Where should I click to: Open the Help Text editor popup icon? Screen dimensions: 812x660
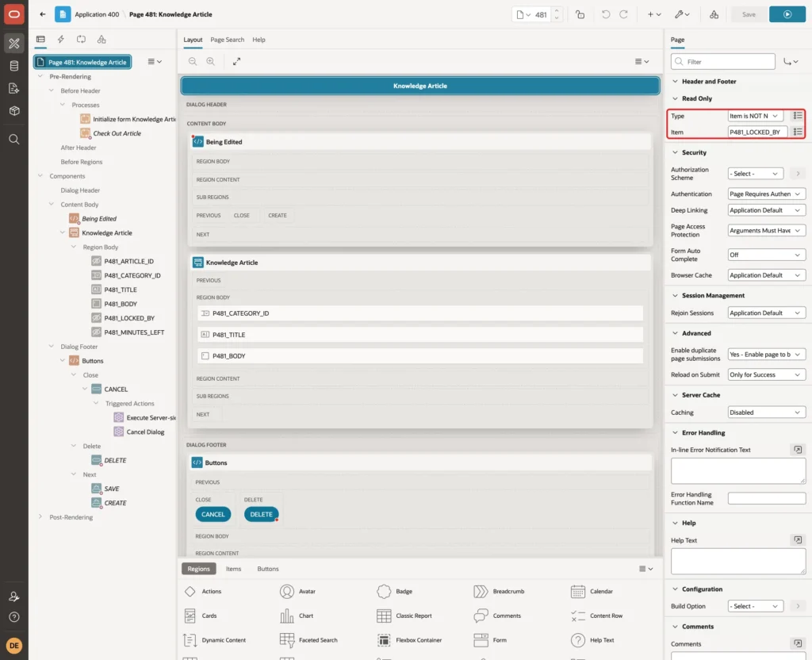[x=798, y=540]
